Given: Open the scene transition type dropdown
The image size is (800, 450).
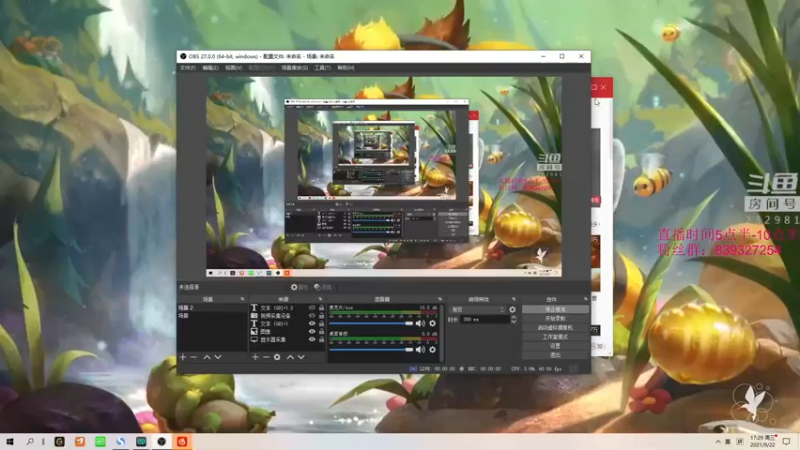Looking at the screenshot, I should pyautogui.click(x=478, y=310).
